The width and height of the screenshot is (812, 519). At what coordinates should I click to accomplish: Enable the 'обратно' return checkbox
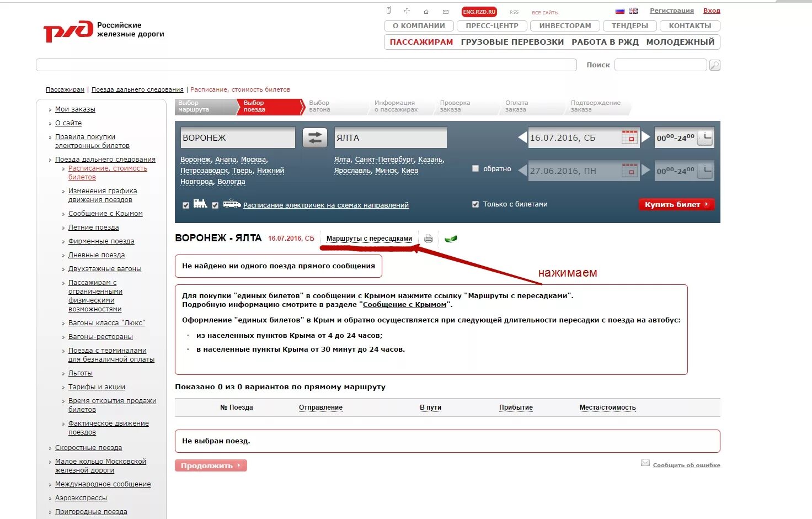point(476,168)
